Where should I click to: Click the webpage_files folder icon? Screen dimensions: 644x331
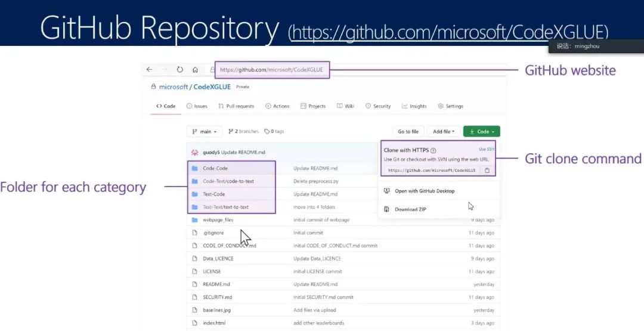click(x=194, y=219)
